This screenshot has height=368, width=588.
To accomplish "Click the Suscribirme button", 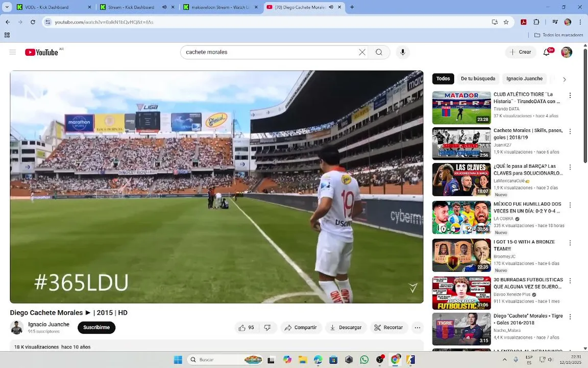I will tap(96, 328).
